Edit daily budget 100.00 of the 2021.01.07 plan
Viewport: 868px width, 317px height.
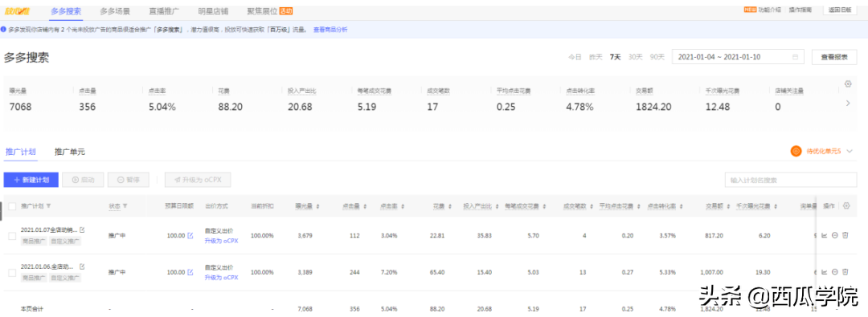[190, 236]
